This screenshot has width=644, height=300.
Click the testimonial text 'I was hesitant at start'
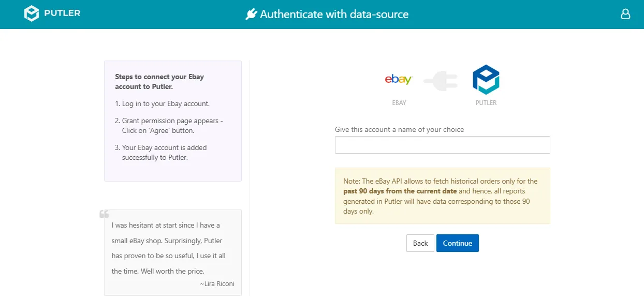[169, 248]
